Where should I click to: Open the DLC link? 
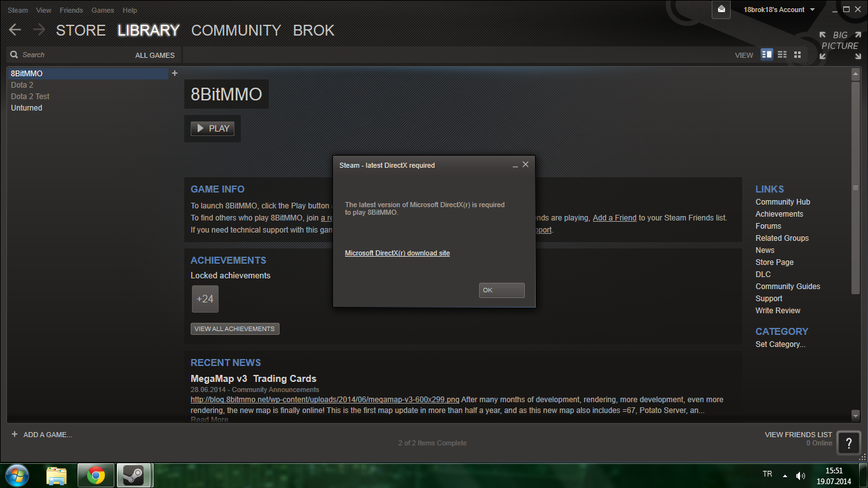[763, 274]
